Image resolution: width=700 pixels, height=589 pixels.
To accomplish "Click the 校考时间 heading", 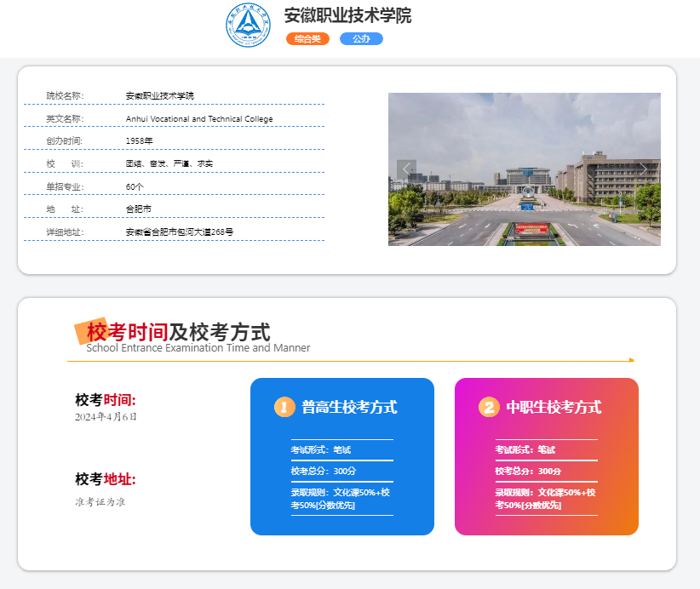I will 106,400.
